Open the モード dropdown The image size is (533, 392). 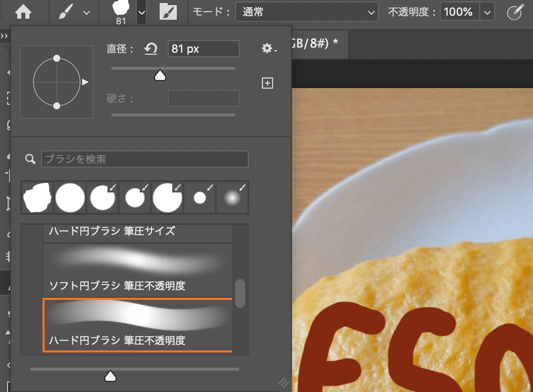307,12
